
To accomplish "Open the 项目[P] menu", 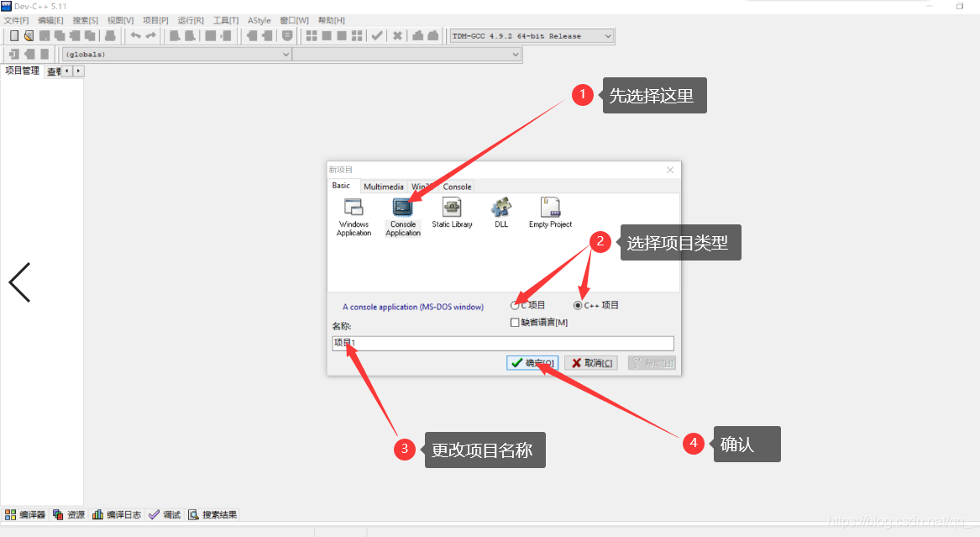I will (x=155, y=20).
